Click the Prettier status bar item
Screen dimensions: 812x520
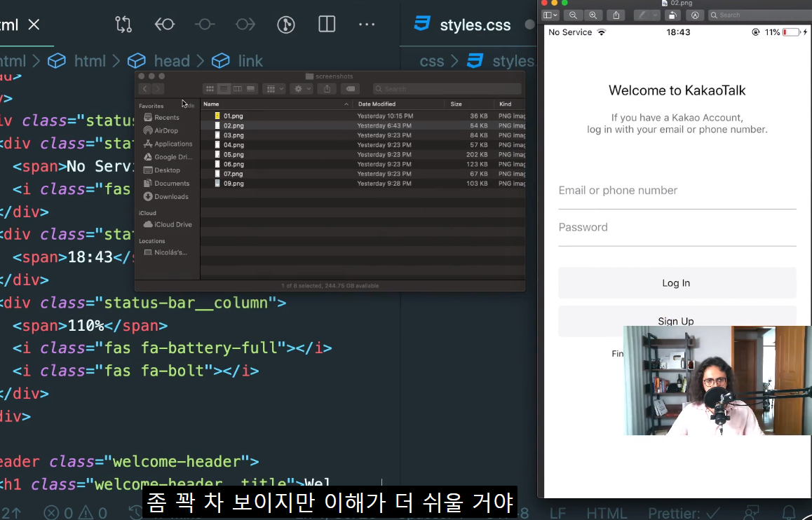pos(684,514)
